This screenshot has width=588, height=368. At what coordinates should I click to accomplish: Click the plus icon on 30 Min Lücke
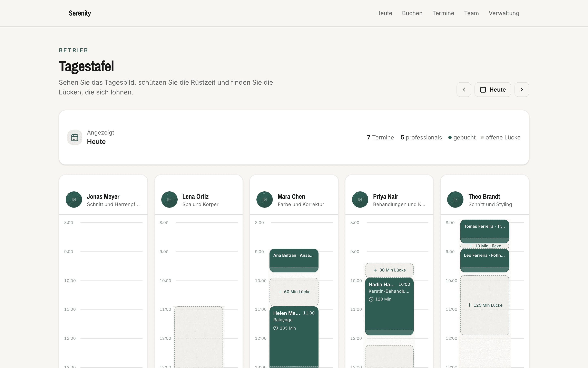[375, 270]
